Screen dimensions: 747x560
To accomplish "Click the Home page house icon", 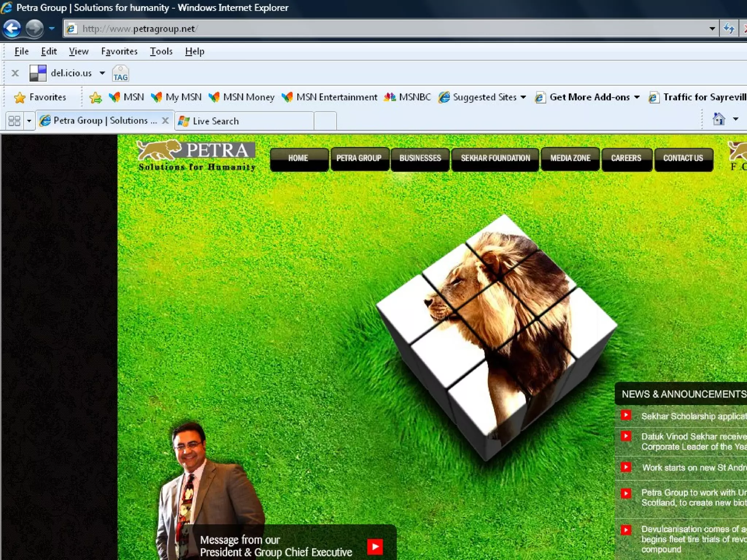I will pos(719,119).
